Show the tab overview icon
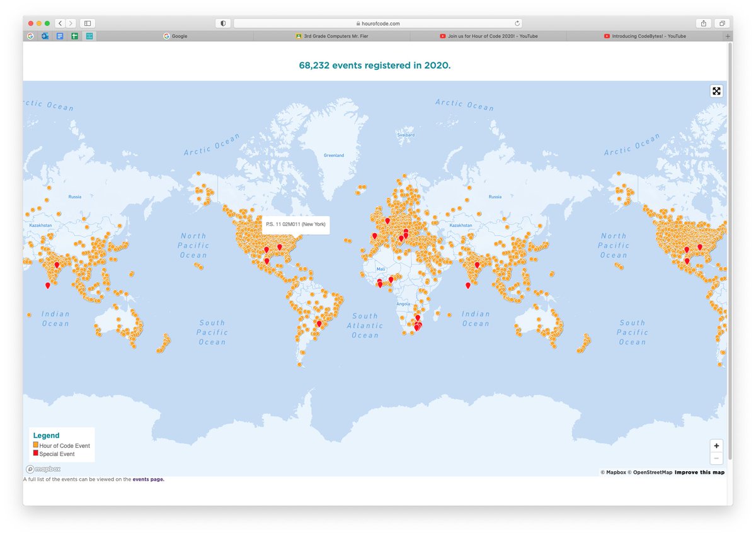756x536 pixels. click(x=722, y=23)
